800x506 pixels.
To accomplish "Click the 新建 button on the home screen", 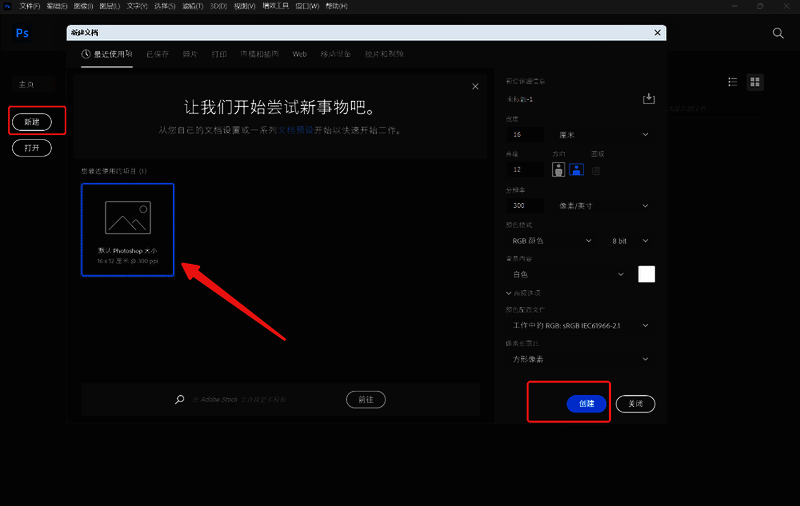I will (x=32, y=122).
